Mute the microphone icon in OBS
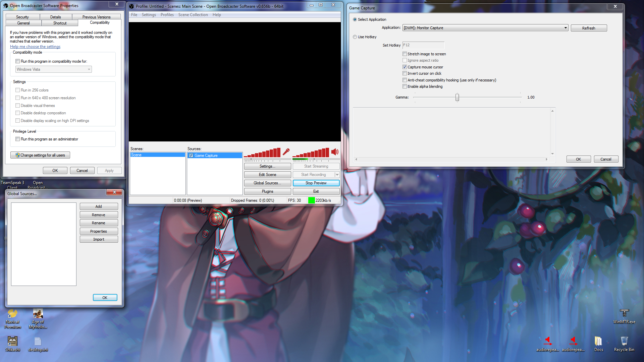644x362 pixels. (286, 152)
